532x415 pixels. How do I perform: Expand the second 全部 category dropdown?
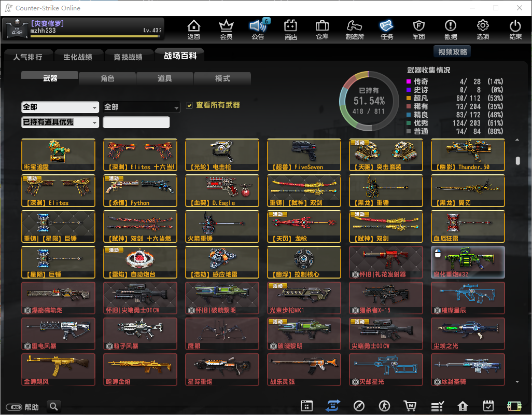(142, 107)
